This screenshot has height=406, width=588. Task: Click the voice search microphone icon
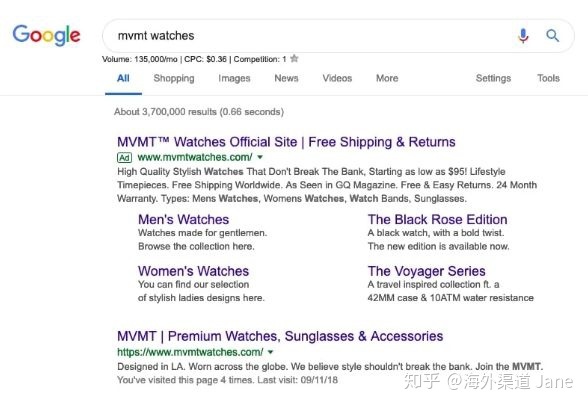(523, 36)
